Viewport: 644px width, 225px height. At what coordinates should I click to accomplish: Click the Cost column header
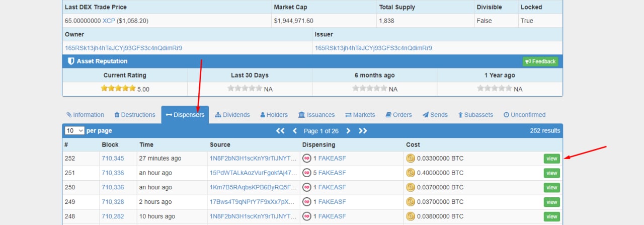click(413, 144)
